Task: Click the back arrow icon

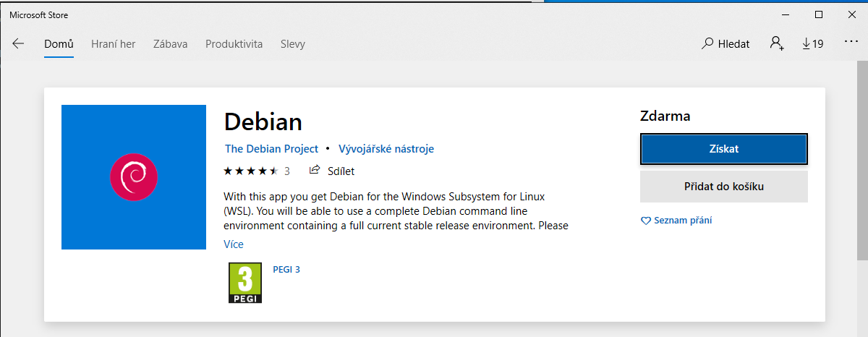Action: [x=18, y=43]
